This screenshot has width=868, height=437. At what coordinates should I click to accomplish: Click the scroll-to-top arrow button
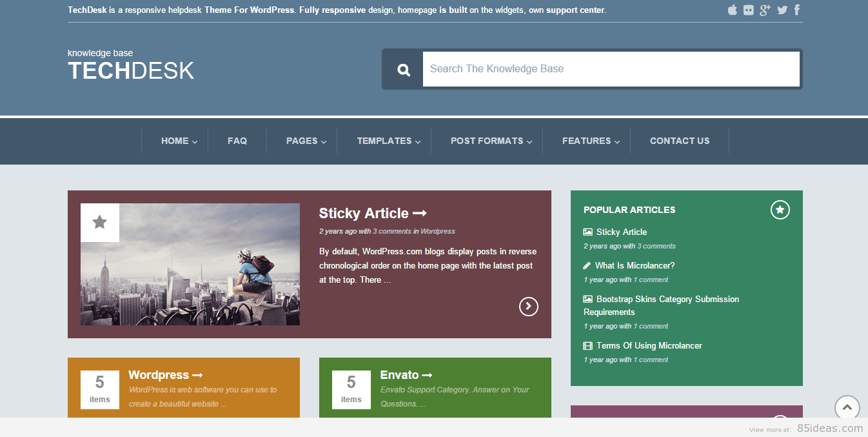click(x=847, y=408)
